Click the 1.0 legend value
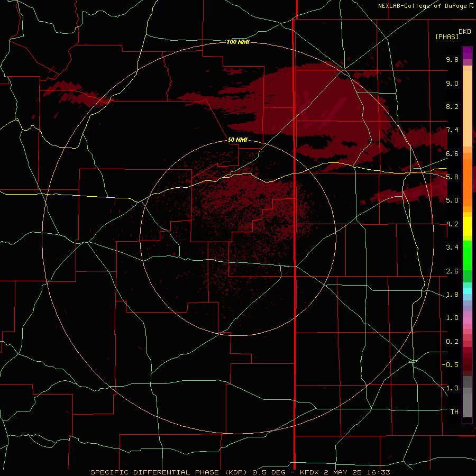The image size is (476, 476). click(x=452, y=318)
